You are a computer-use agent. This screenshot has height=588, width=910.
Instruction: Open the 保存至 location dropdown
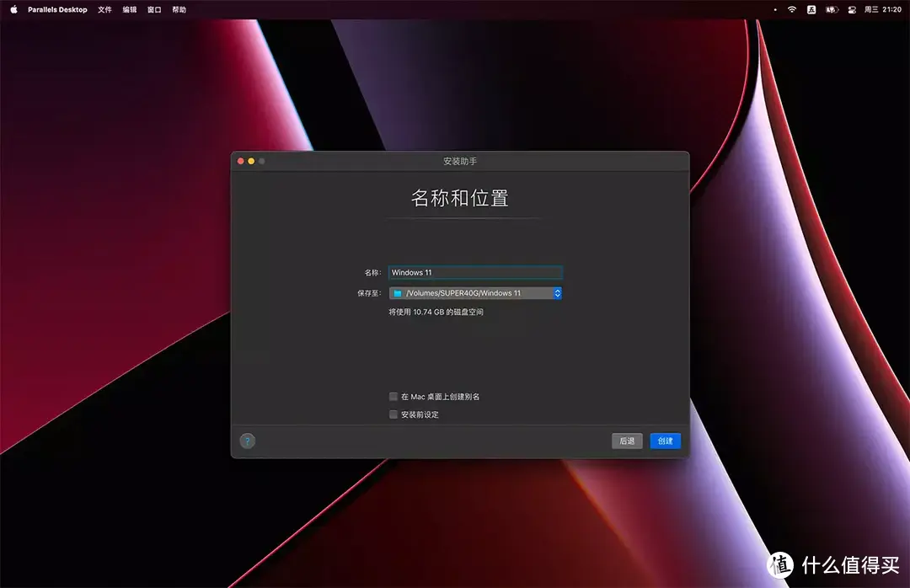coord(475,293)
